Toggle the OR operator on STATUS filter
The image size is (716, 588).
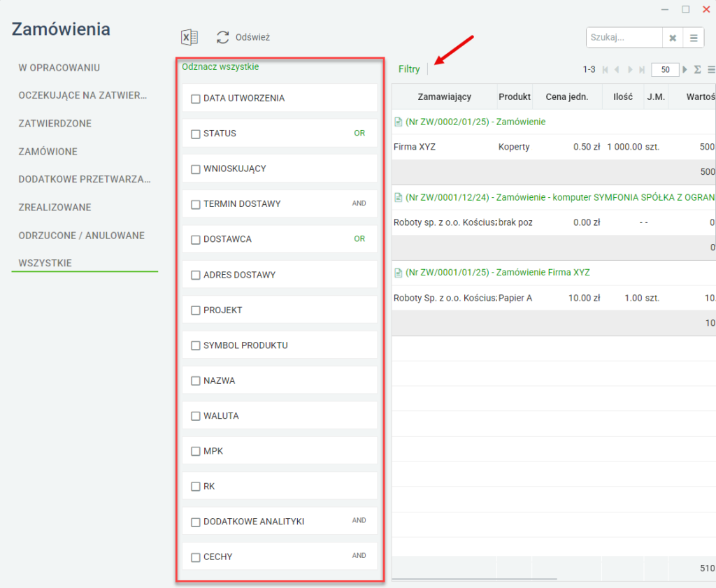359,133
